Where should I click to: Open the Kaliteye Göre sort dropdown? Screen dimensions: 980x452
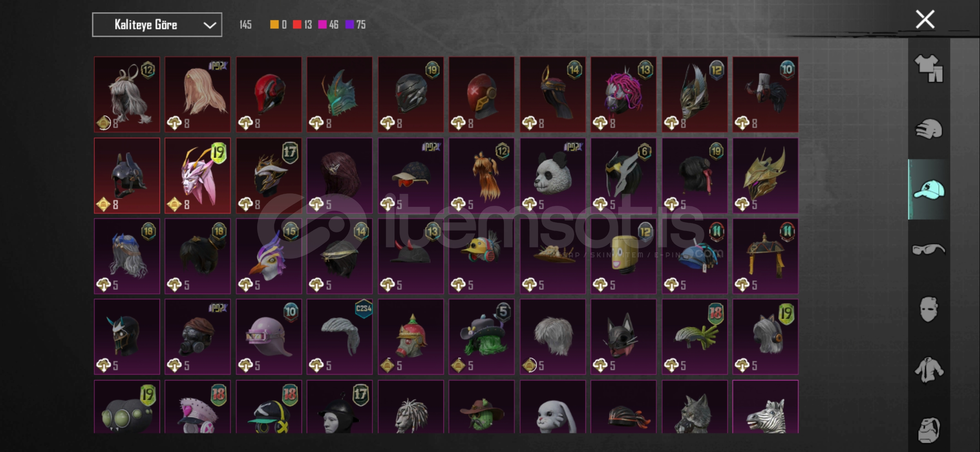pyautogui.click(x=157, y=25)
